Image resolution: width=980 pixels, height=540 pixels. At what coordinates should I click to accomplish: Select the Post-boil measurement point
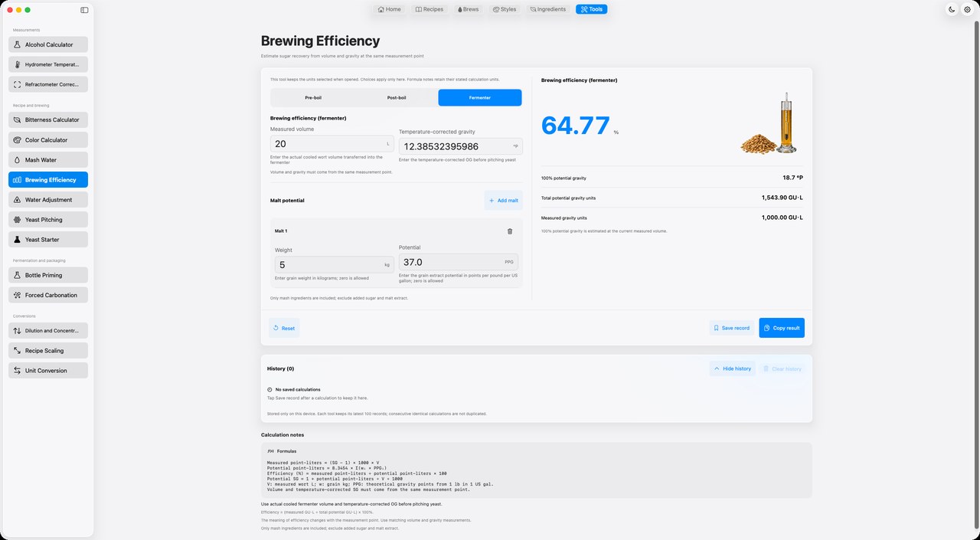(x=397, y=97)
